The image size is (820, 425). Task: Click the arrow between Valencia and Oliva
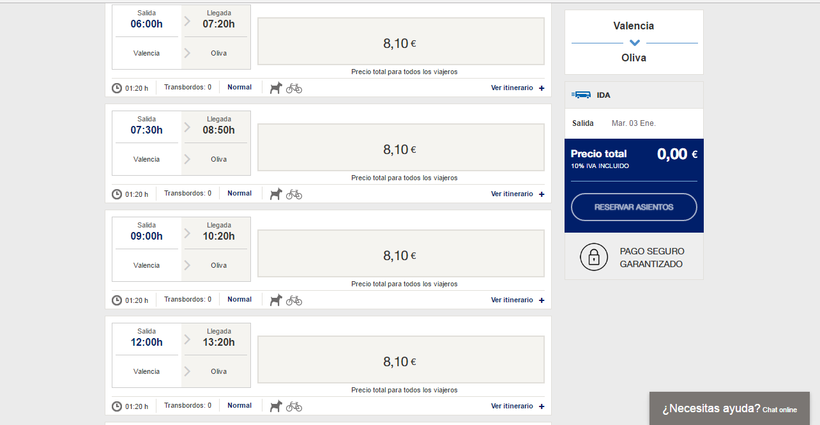pyautogui.click(x=634, y=43)
